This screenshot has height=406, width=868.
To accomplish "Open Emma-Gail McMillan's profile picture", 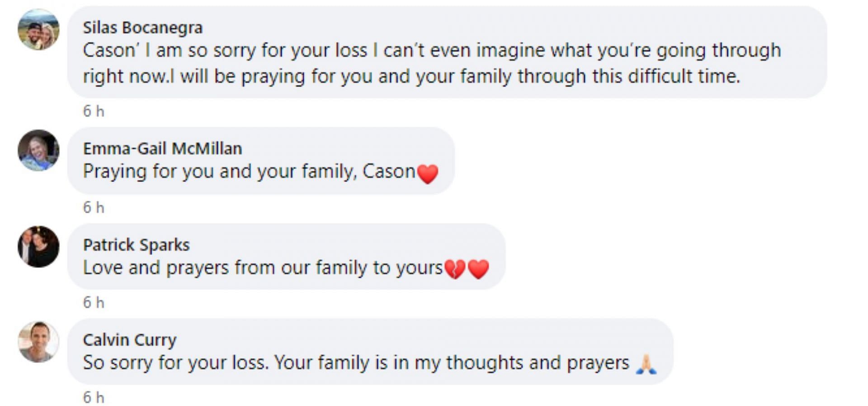I will coord(38,150).
